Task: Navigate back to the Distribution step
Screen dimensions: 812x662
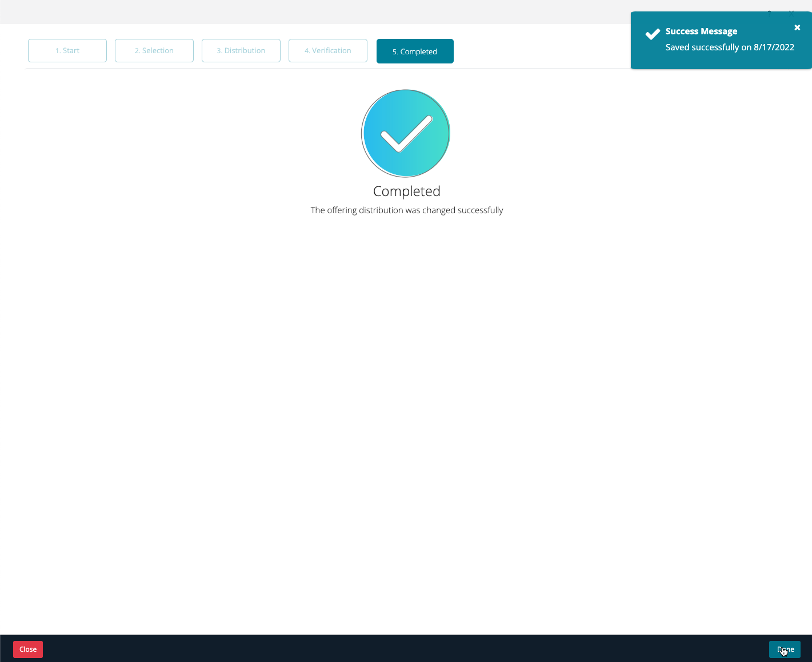Action: [241, 50]
